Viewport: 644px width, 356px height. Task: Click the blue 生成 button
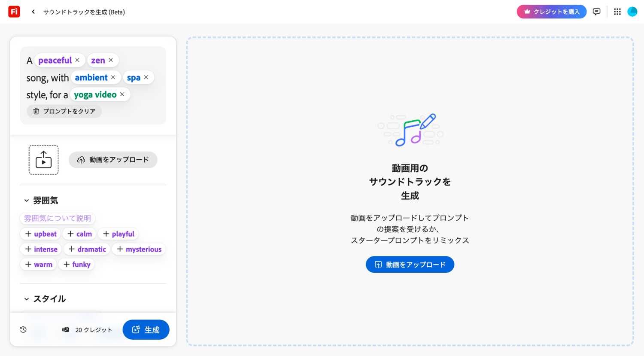146,329
